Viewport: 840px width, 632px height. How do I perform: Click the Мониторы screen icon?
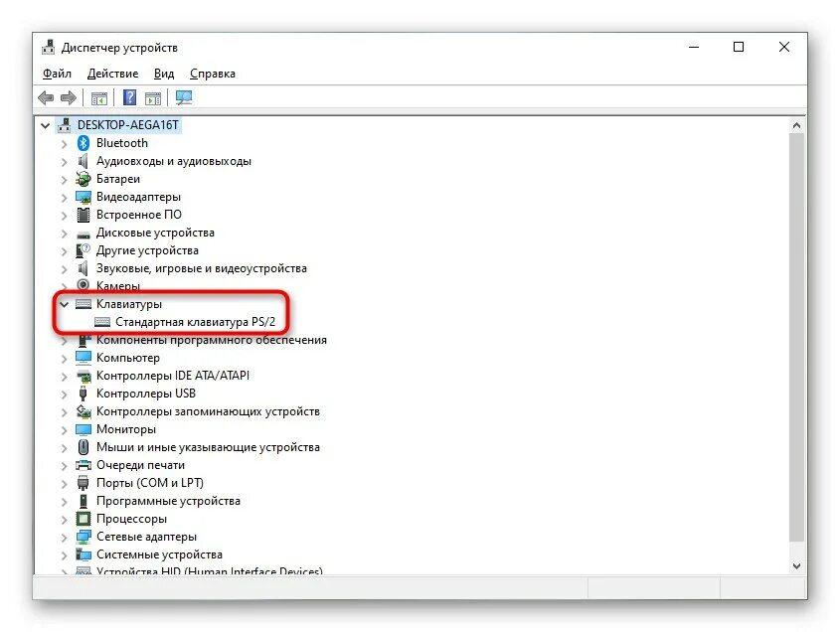(84, 429)
